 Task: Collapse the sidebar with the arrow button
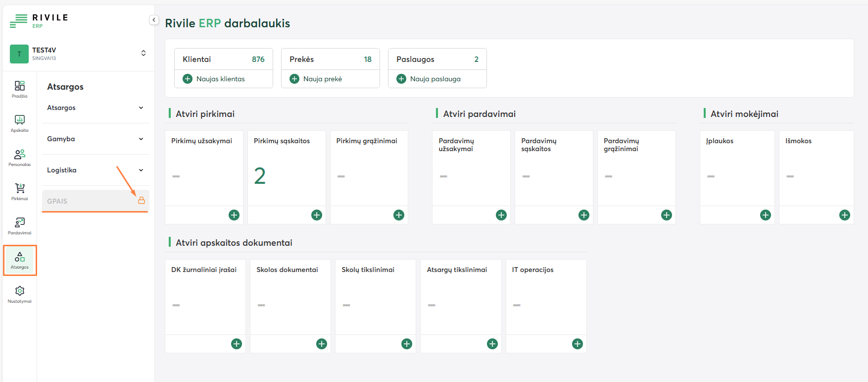pos(154,20)
